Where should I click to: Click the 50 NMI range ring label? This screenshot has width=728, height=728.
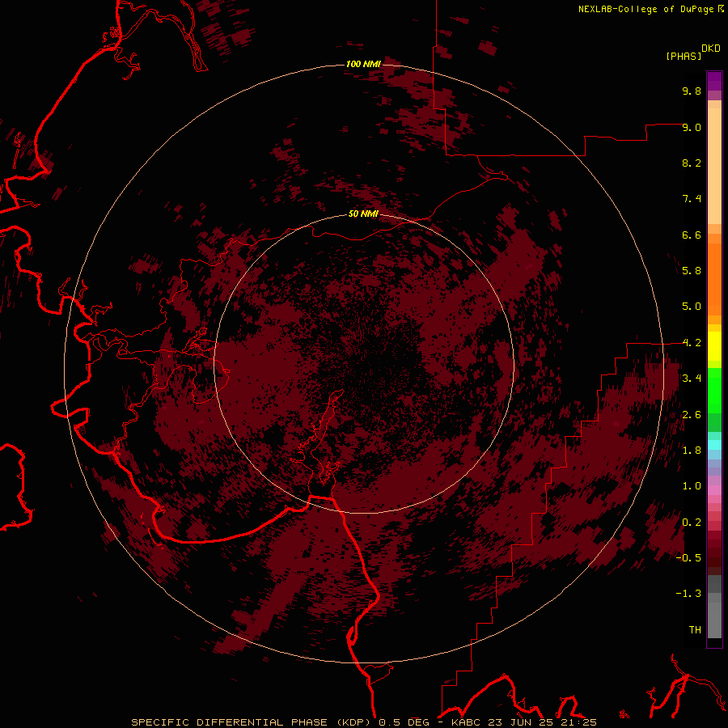tap(363, 214)
